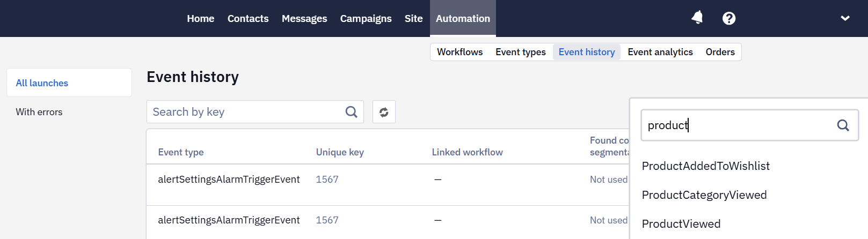Choose ProductAddedToWishlist from suggestions
Image resolution: width=868 pixels, height=239 pixels.
[706, 166]
